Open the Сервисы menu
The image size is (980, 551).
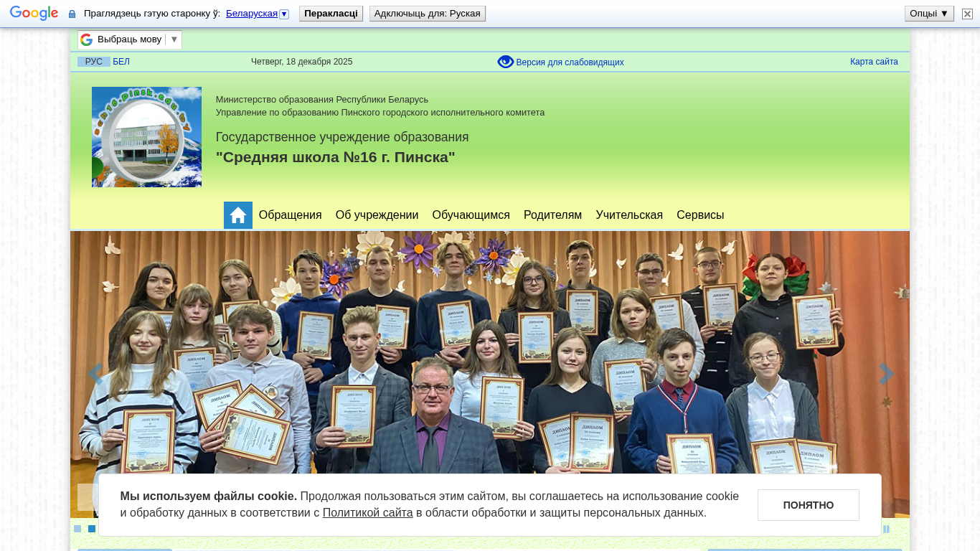point(700,215)
